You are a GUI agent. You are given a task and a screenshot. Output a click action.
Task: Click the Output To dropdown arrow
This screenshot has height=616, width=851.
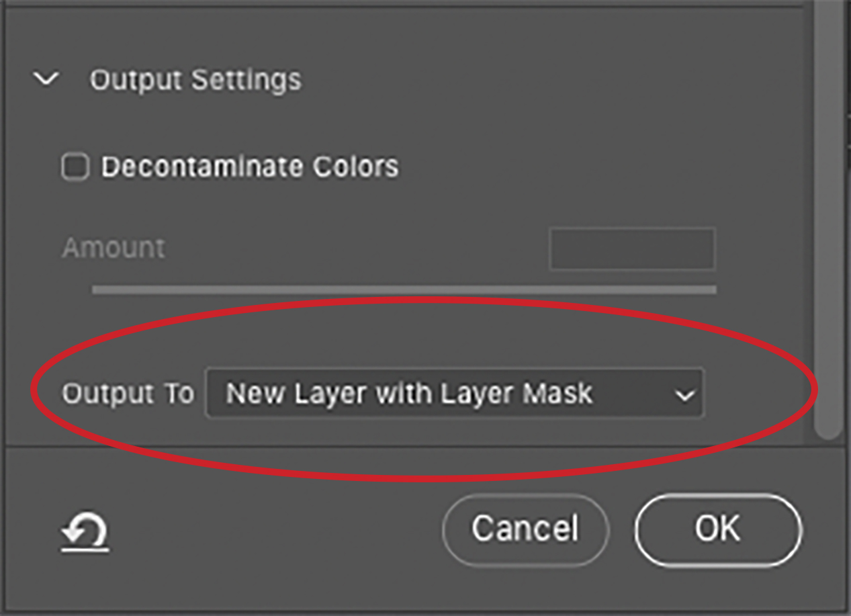click(685, 394)
